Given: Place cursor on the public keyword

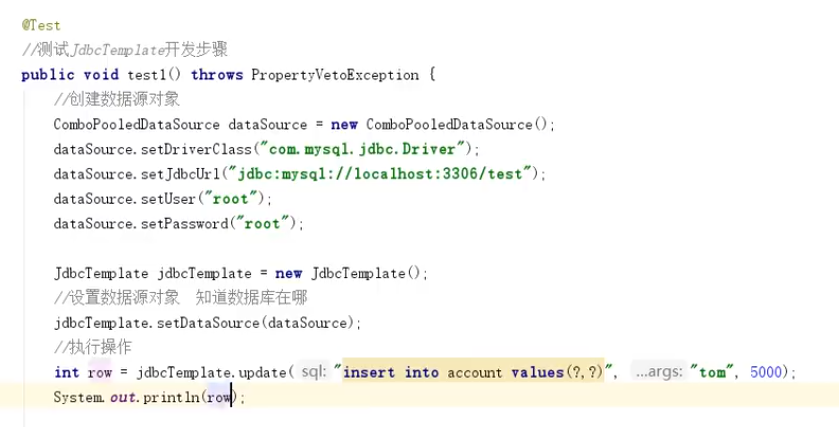Looking at the screenshot, I should click(48, 75).
